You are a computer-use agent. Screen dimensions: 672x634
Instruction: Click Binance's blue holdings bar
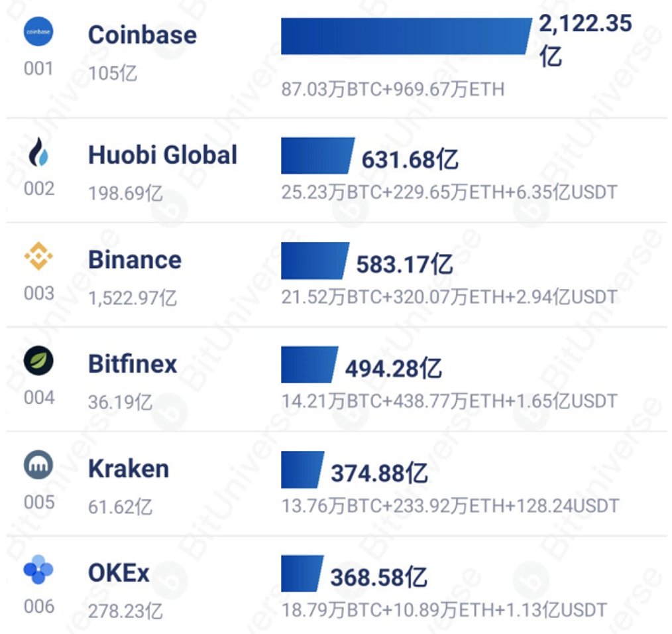coord(314,260)
